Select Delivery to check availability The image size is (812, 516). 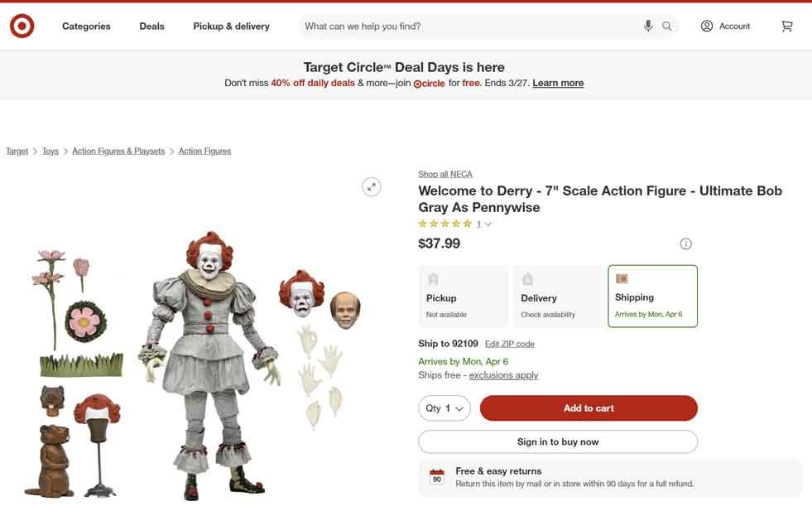557,295
